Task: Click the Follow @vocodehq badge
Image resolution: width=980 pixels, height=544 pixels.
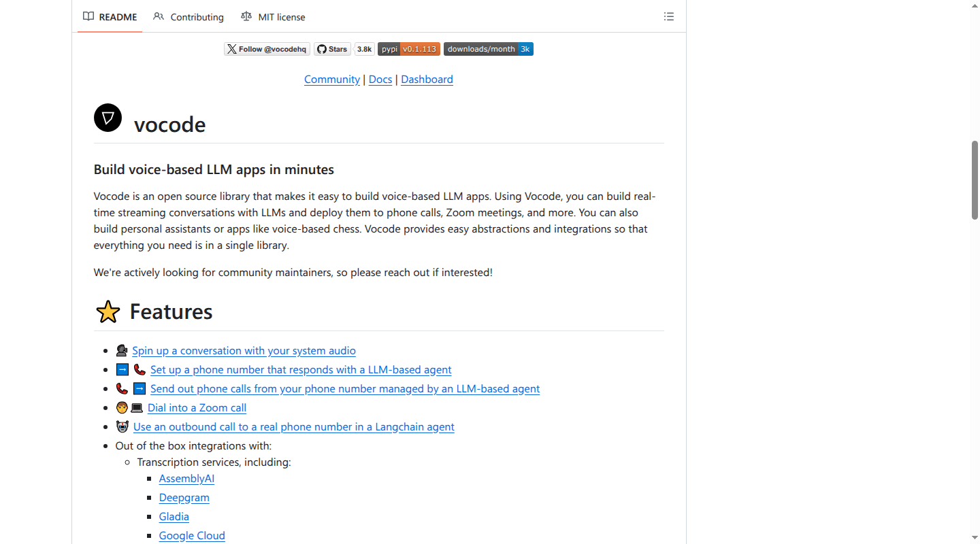Action: click(267, 49)
